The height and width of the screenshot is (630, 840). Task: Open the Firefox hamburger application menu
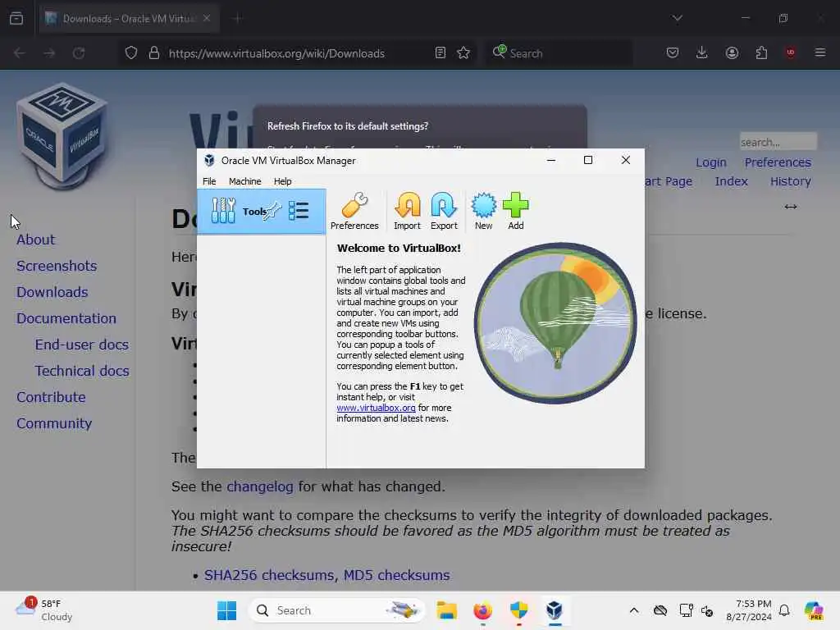(x=819, y=52)
